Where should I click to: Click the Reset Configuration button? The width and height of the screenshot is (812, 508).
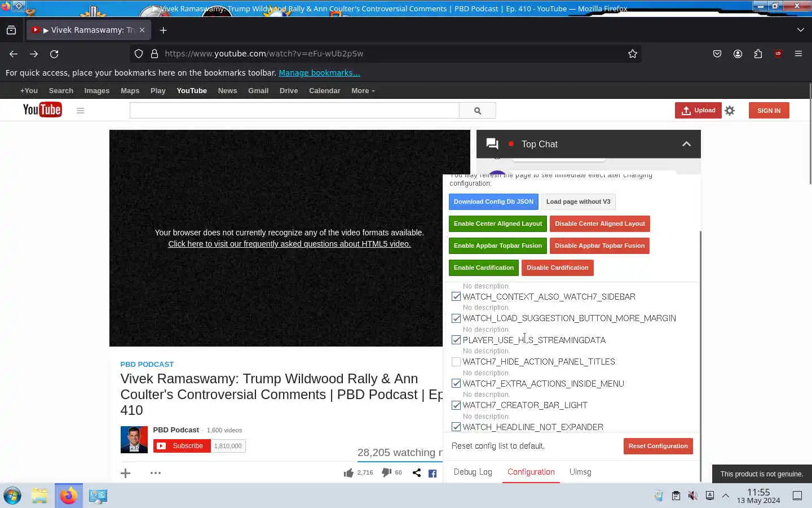(x=658, y=446)
